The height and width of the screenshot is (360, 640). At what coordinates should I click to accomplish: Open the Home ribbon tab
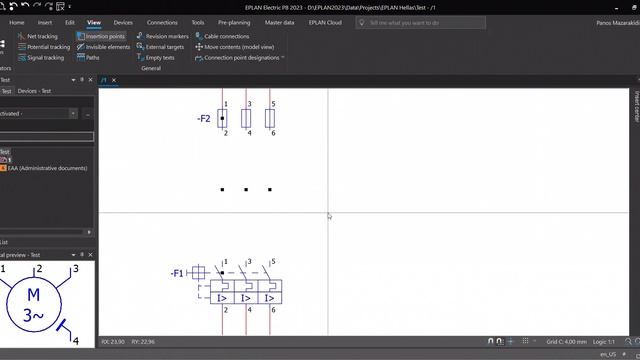coord(17,22)
